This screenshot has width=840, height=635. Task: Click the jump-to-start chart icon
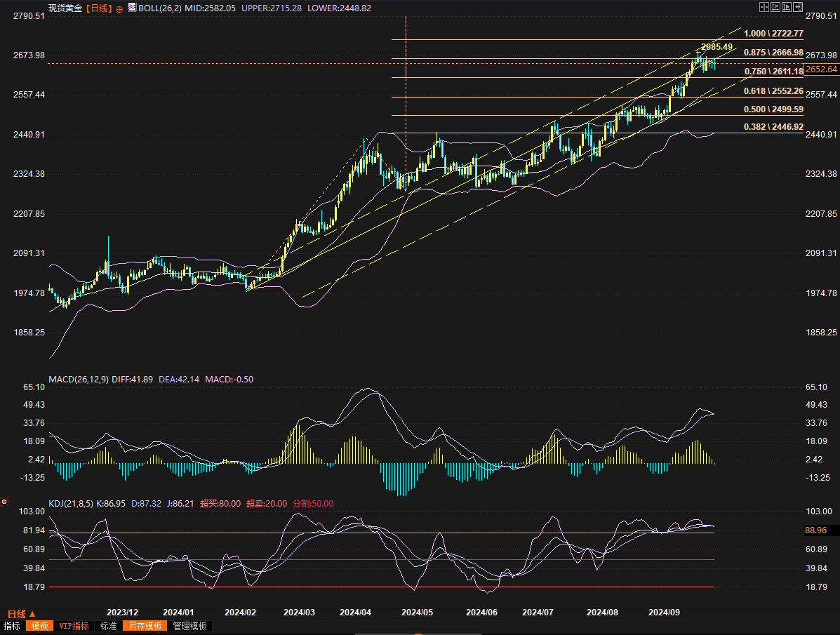click(775, 6)
